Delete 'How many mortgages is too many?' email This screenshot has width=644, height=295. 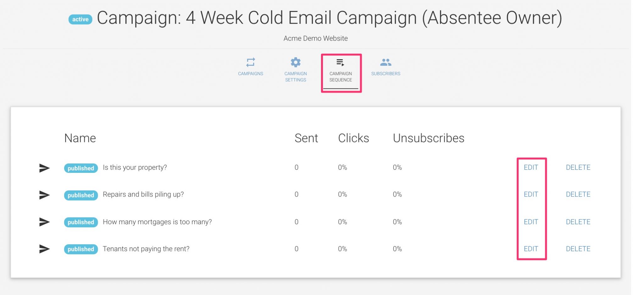[x=578, y=222]
